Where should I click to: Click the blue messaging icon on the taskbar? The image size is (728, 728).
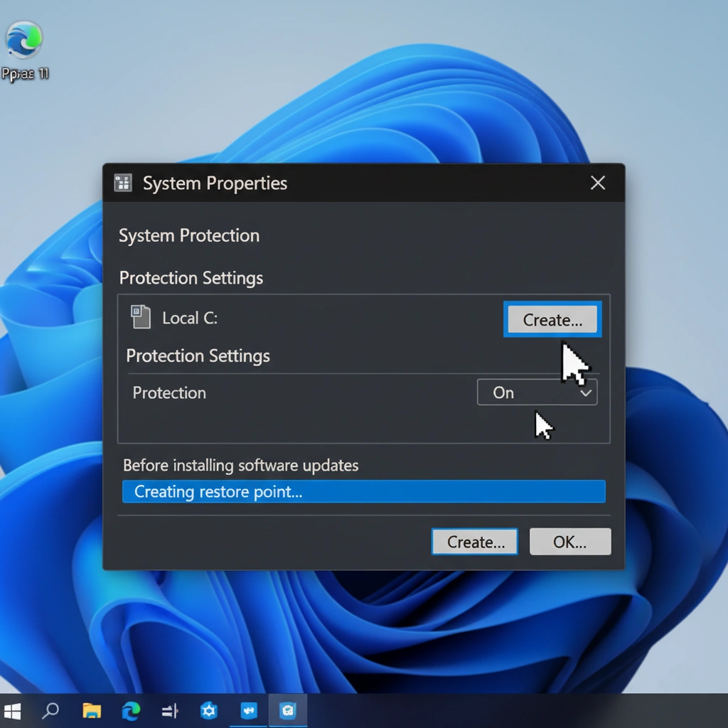click(x=247, y=711)
